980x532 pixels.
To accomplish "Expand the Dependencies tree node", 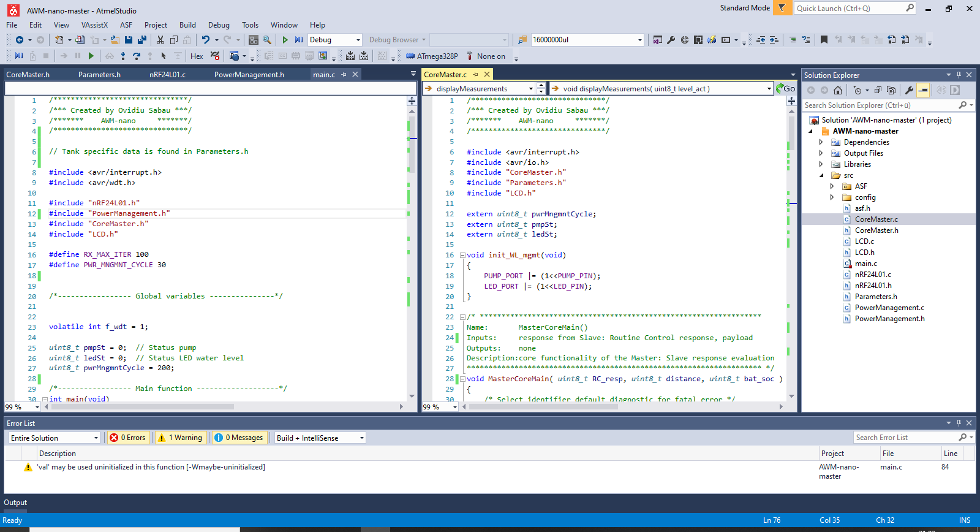I will [821, 142].
